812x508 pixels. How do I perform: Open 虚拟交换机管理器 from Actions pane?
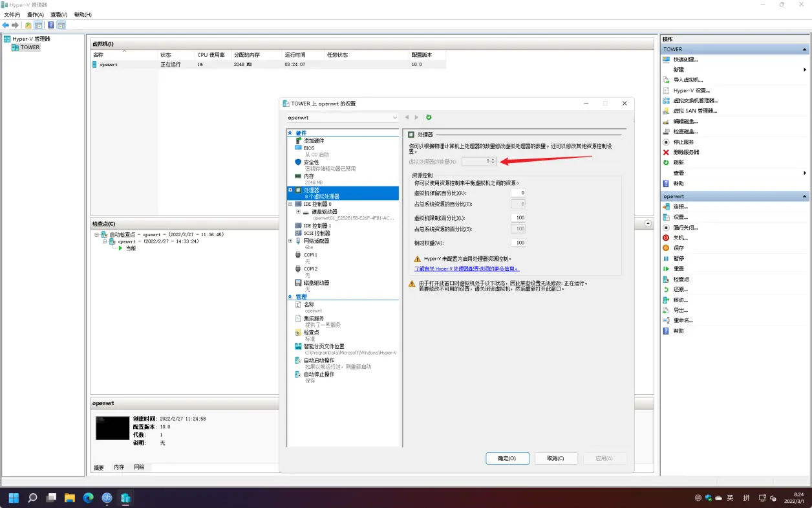pyautogui.click(x=696, y=101)
